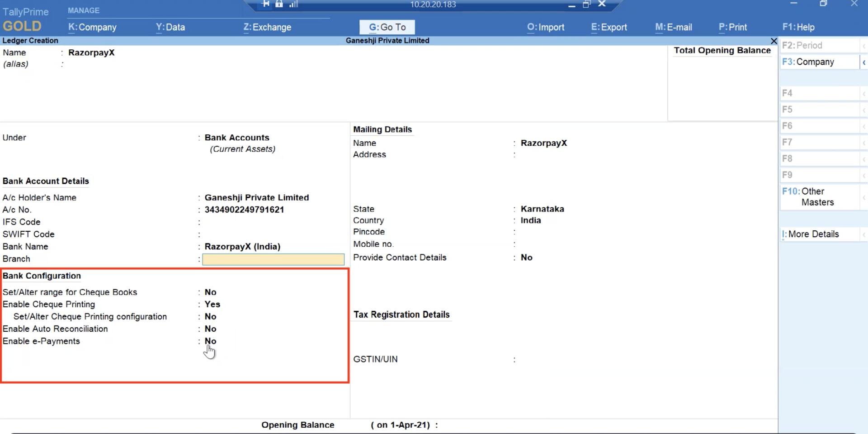Click the Mobile no. label

click(x=373, y=244)
